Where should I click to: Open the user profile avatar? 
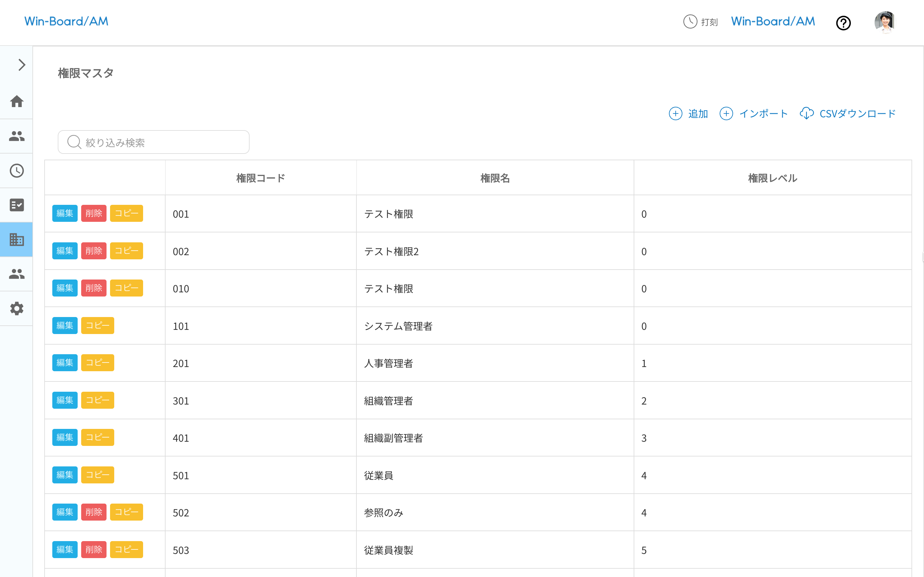tap(885, 22)
